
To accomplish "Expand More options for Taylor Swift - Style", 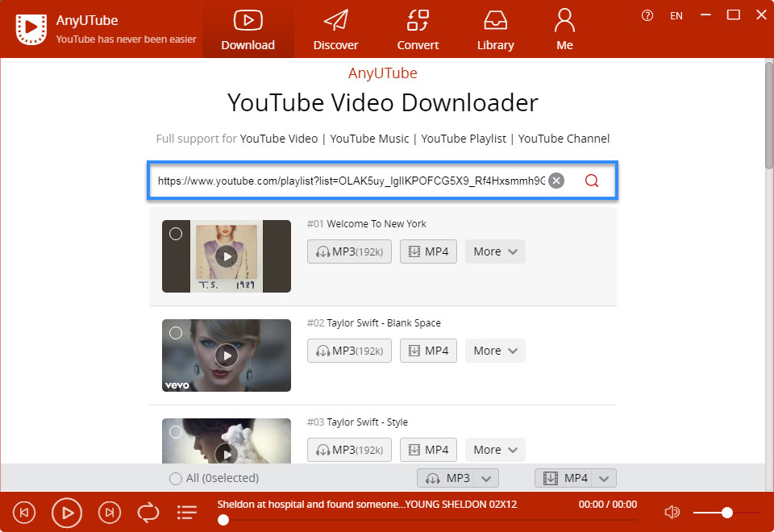I will click(495, 450).
